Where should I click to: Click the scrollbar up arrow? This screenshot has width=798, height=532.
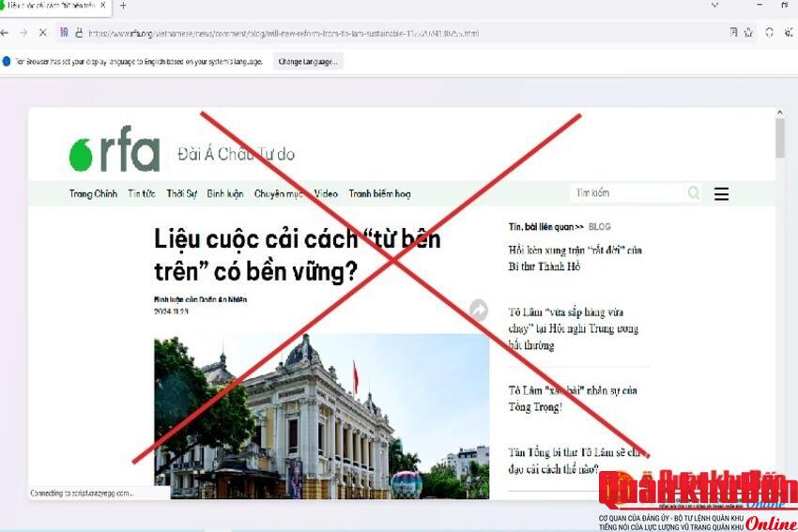point(779,113)
